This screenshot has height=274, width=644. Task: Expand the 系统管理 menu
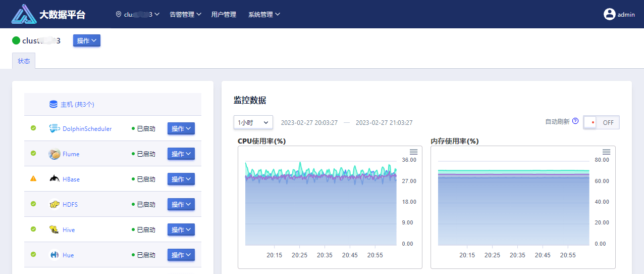[264, 15]
